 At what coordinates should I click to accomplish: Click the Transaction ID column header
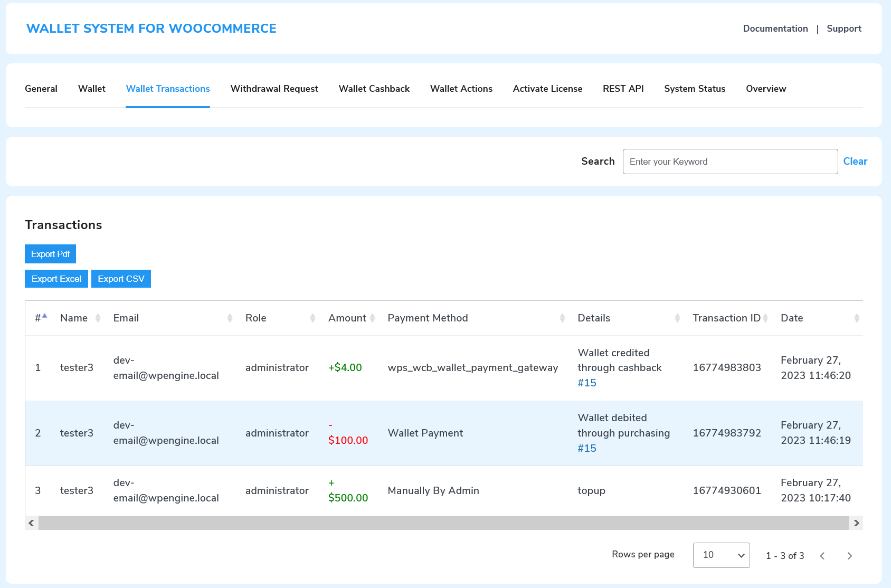point(726,318)
